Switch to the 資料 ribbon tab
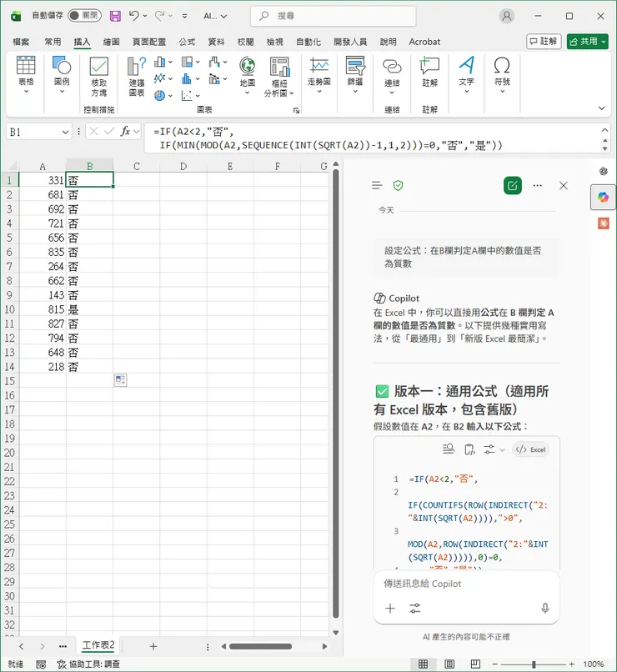 [216, 42]
